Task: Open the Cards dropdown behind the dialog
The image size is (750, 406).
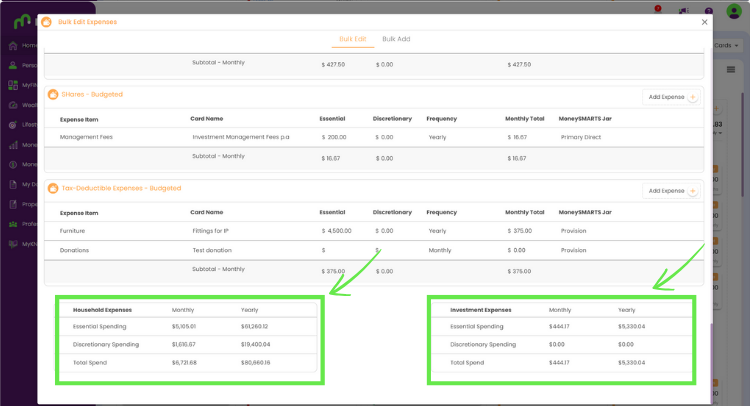Action: (726, 45)
